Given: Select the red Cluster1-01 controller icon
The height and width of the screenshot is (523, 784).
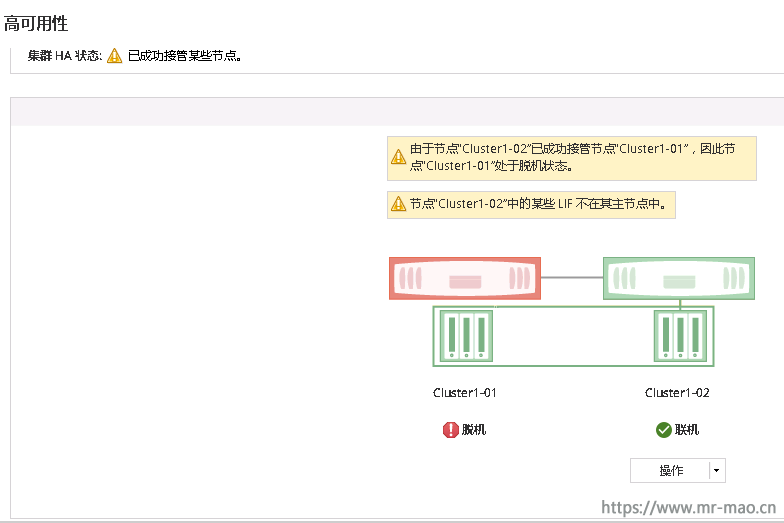Looking at the screenshot, I should click(x=465, y=278).
